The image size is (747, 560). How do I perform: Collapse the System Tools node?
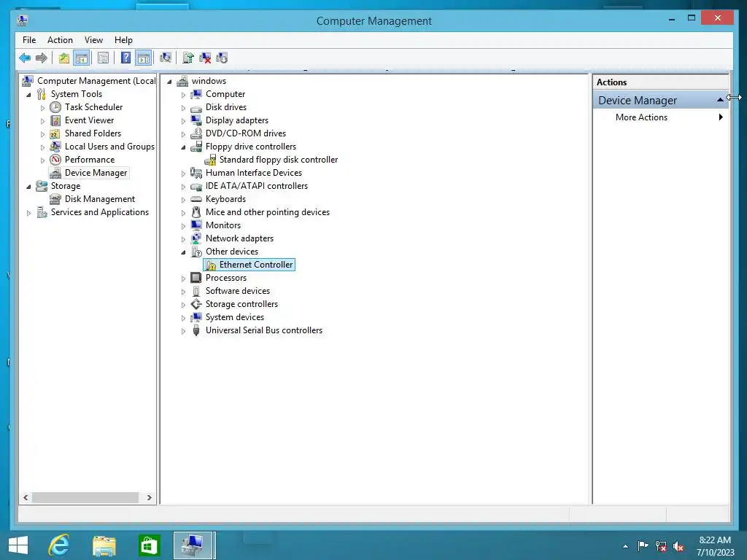(29, 95)
